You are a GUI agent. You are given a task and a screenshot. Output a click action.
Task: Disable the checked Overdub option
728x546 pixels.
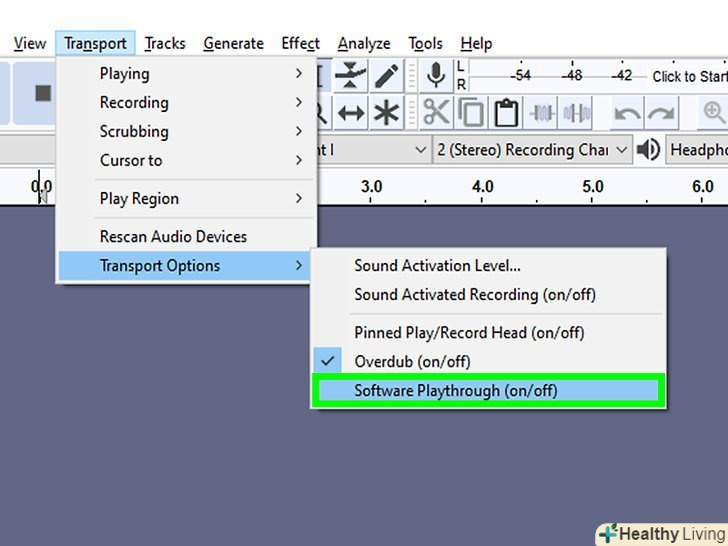(x=412, y=361)
